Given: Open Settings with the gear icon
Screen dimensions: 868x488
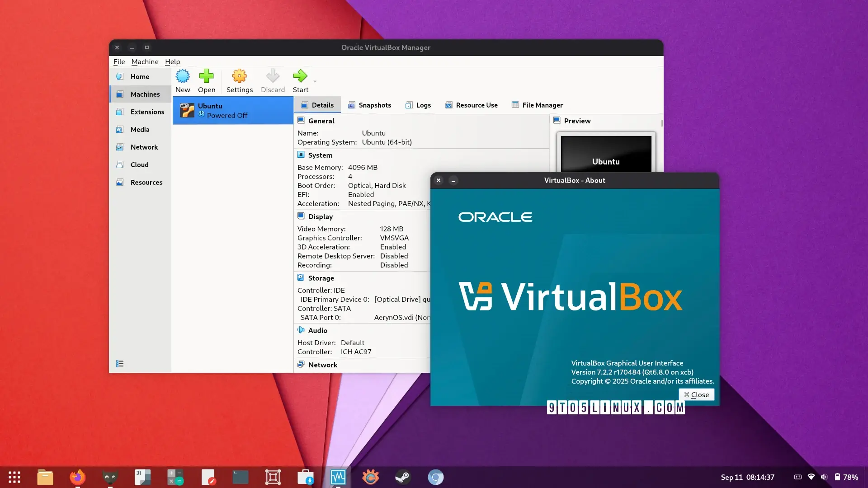Looking at the screenshot, I should click(239, 81).
